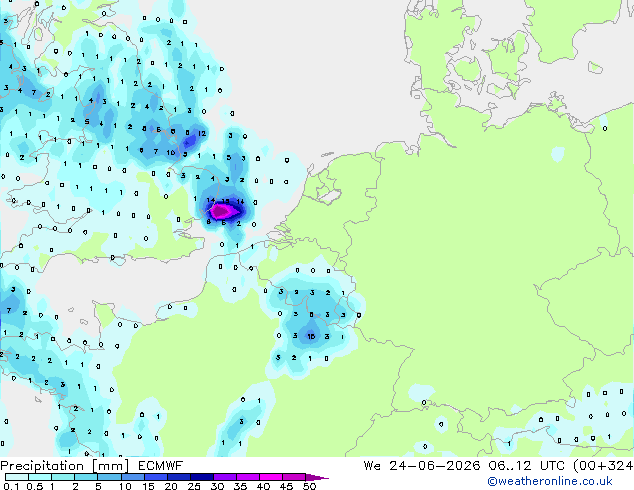The image size is (634, 490).
Task: Click the '25' legend scale value
Action: (x=194, y=486)
